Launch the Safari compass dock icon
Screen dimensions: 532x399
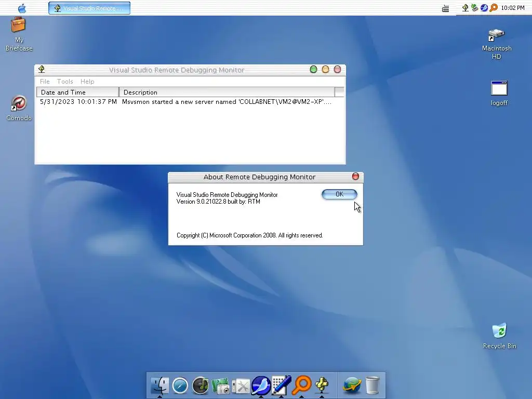click(x=180, y=386)
